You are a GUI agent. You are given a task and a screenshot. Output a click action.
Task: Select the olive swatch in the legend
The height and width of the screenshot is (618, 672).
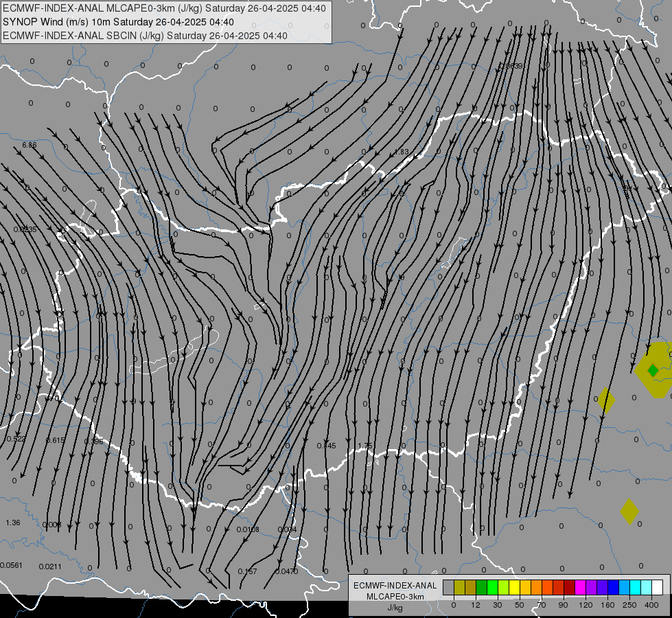(459, 587)
